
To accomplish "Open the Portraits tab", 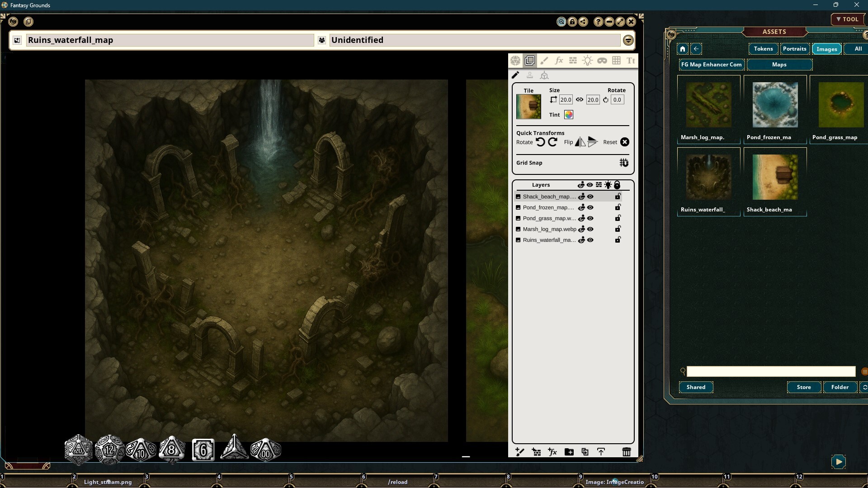I will (x=794, y=49).
